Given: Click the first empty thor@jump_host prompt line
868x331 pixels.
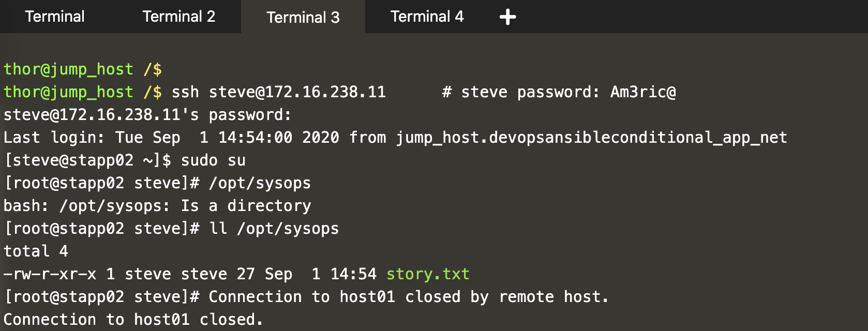Looking at the screenshot, I should click(83, 69).
